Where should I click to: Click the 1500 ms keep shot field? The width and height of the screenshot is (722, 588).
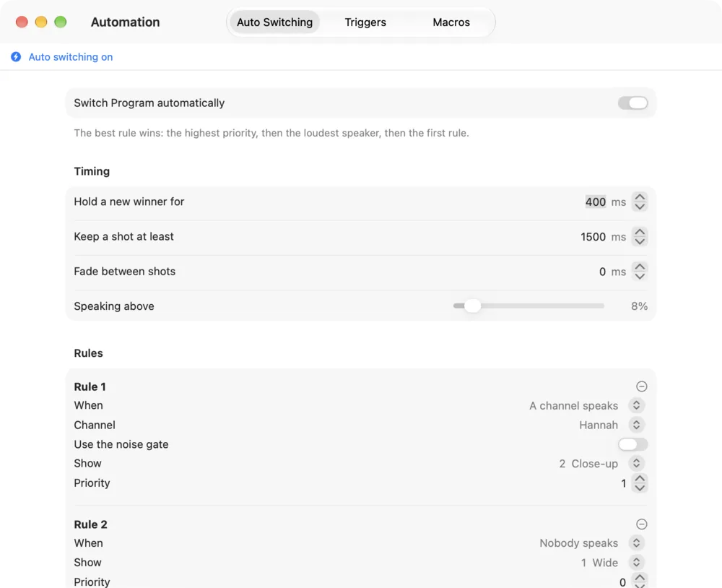tap(593, 237)
